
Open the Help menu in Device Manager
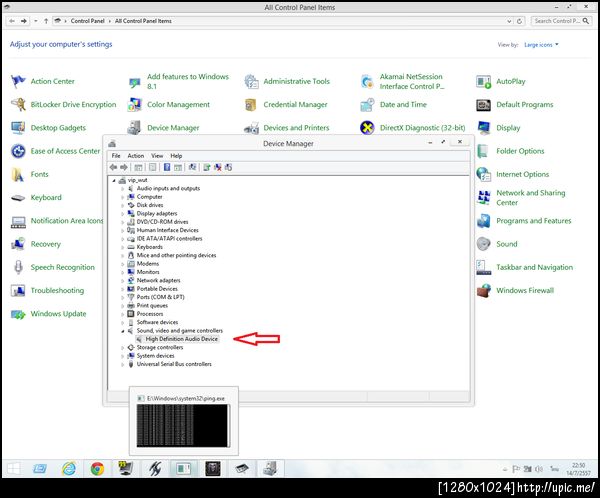tap(176, 156)
